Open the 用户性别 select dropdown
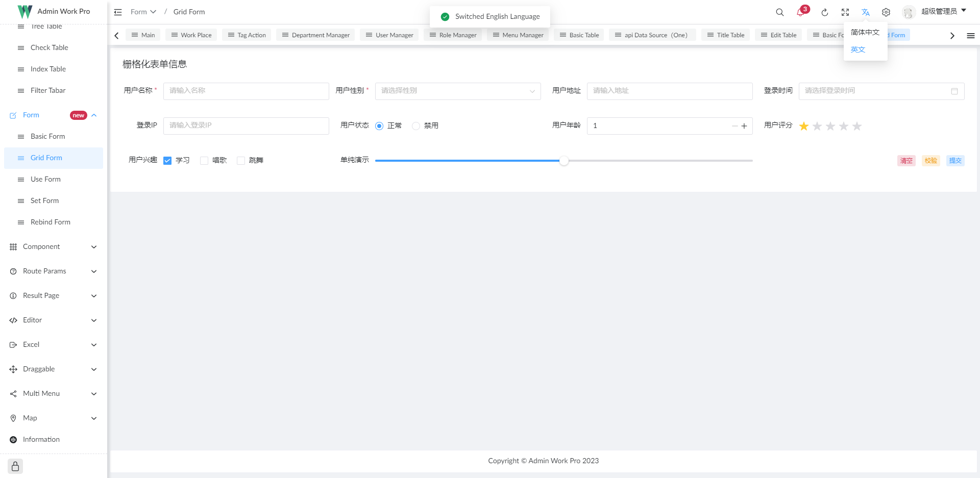 (x=458, y=91)
